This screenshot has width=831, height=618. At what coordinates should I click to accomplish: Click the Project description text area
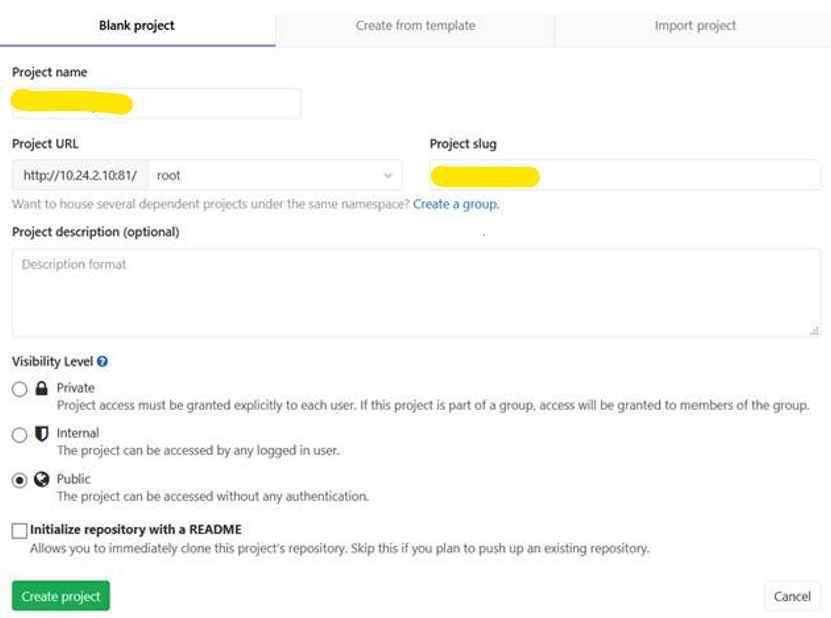click(415, 292)
